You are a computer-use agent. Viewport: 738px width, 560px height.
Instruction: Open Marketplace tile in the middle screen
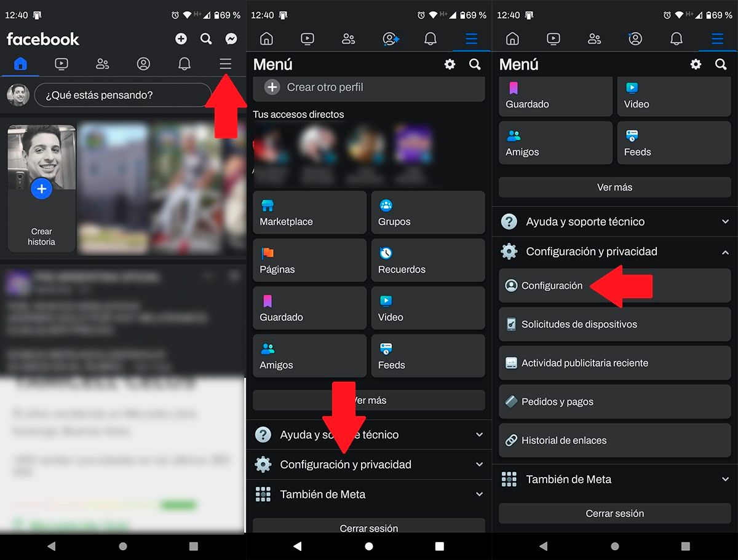310,212
